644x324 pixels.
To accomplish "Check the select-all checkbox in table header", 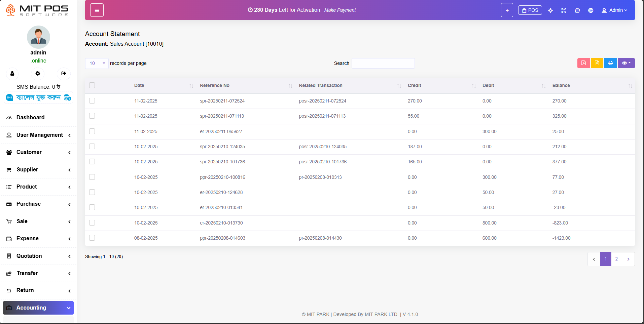I will [x=92, y=85].
